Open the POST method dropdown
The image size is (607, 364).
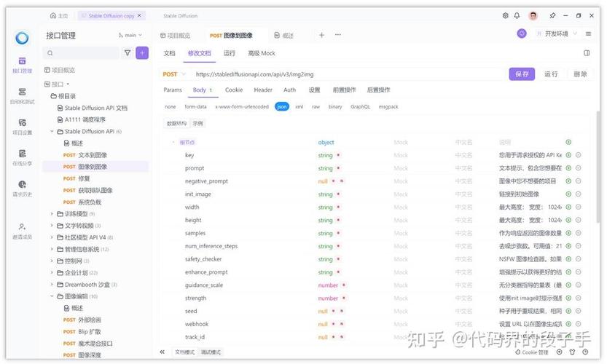tap(174, 74)
